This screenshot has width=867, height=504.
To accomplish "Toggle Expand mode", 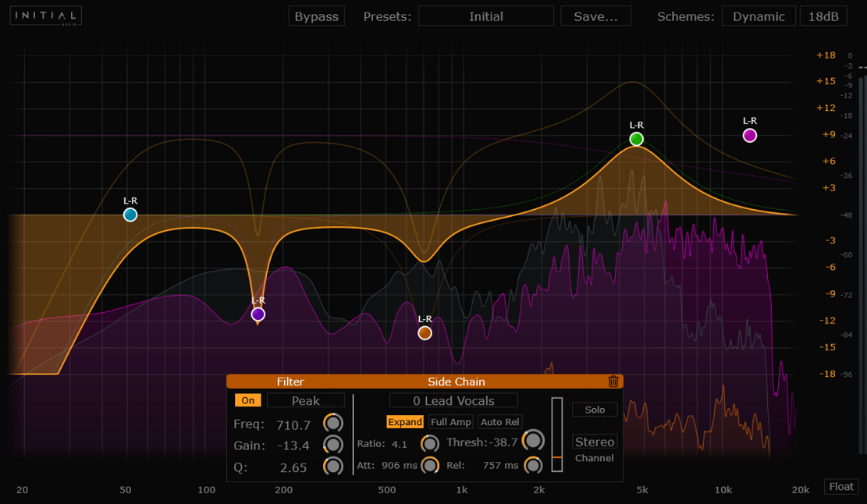I will pyautogui.click(x=405, y=421).
